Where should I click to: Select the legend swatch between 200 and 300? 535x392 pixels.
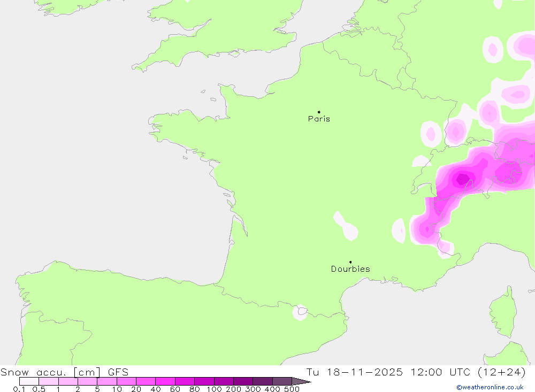tap(243, 381)
